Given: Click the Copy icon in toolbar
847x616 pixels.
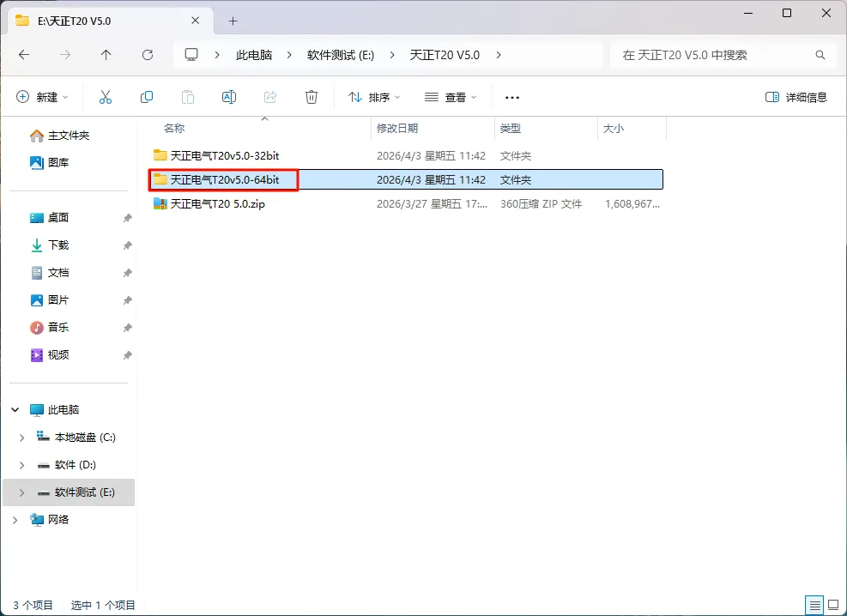Looking at the screenshot, I should tap(147, 97).
